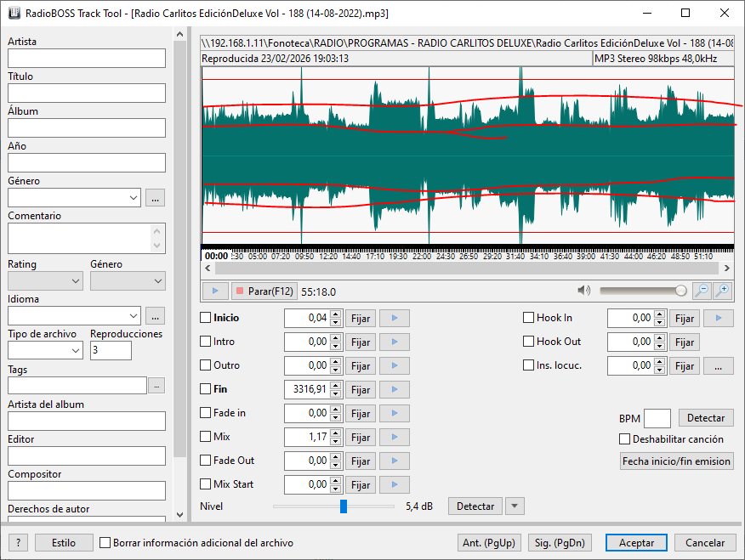Click the play button below the waveform

click(214, 291)
